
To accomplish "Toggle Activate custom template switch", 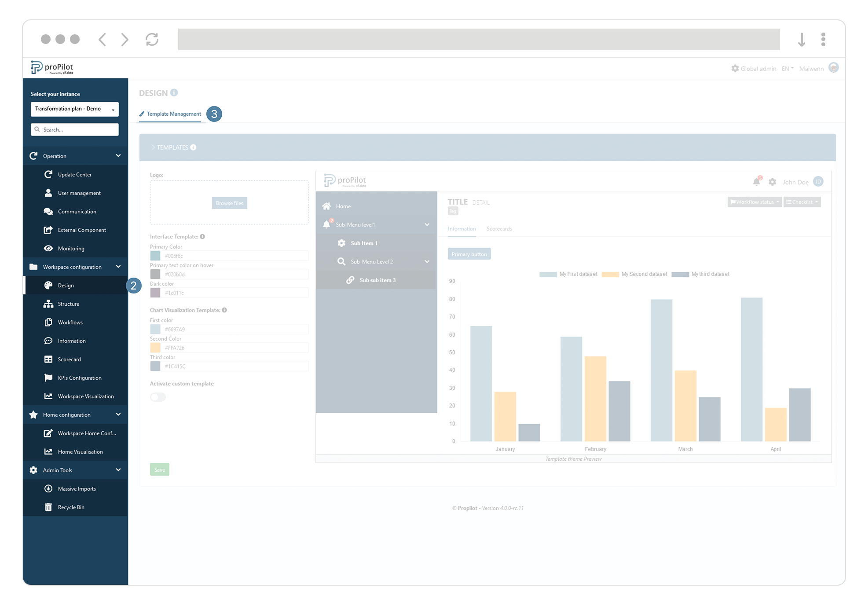I will [158, 397].
